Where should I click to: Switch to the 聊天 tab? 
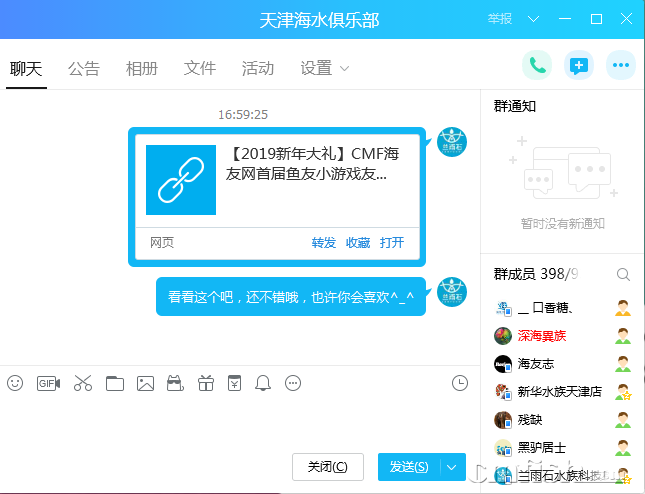26,69
